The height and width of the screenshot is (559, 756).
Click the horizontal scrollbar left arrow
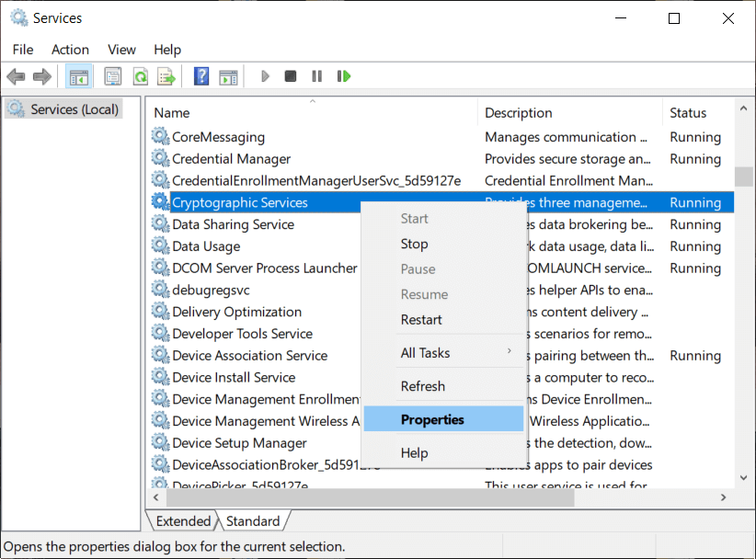pos(155,497)
